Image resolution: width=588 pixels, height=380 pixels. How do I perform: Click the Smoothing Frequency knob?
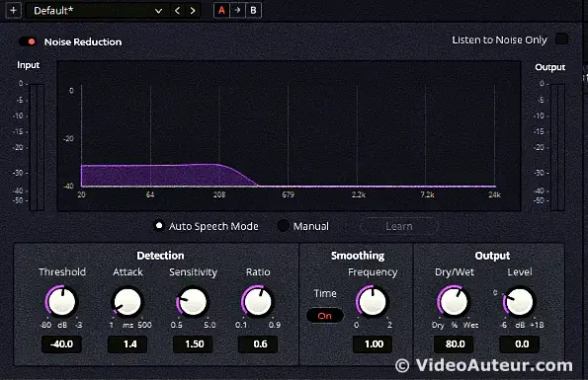tap(373, 302)
